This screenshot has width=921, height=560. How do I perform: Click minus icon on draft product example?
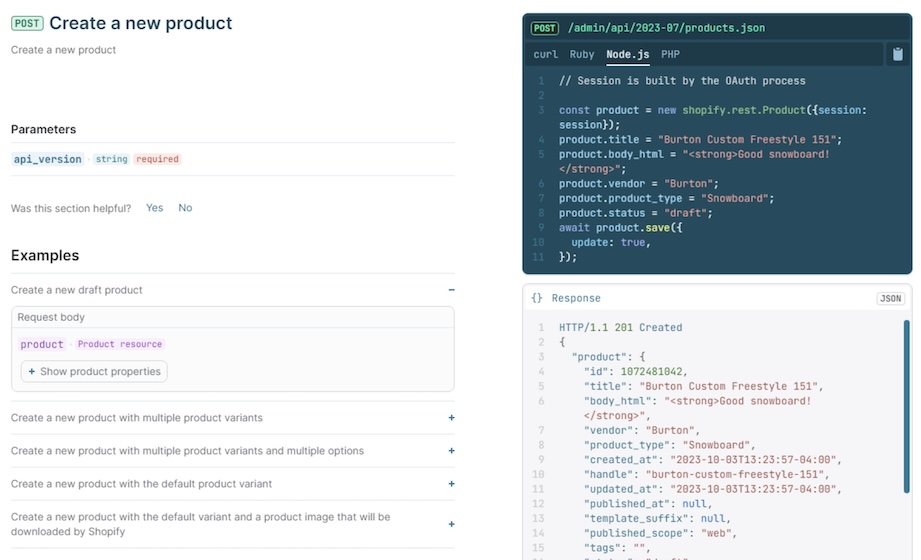pos(451,290)
